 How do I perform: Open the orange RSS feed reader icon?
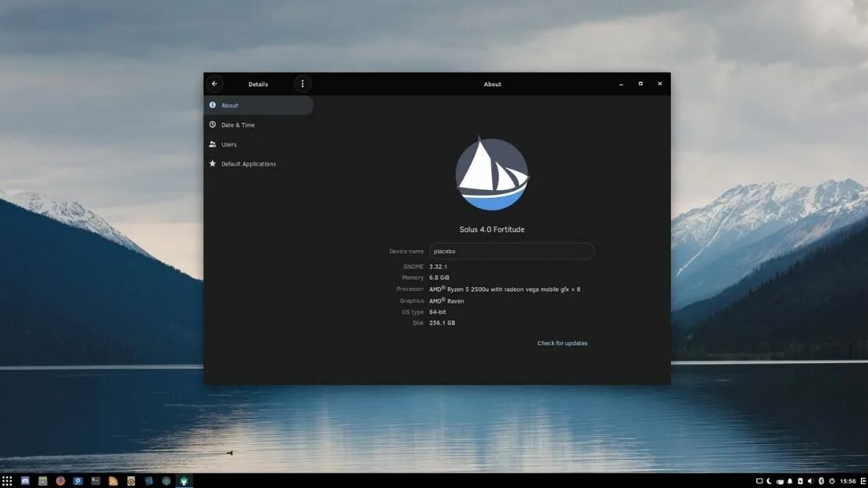pos(113,481)
